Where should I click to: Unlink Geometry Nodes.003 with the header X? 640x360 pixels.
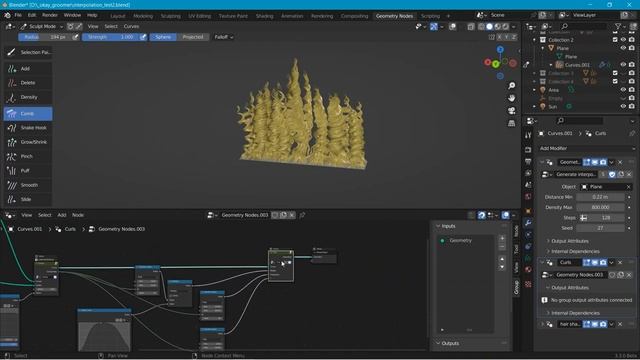[292, 215]
